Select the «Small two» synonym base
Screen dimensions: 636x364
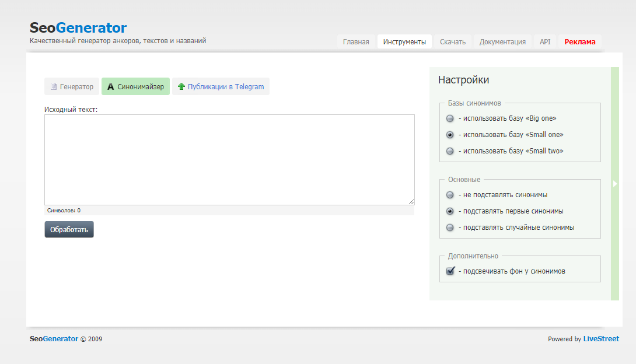(450, 150)
